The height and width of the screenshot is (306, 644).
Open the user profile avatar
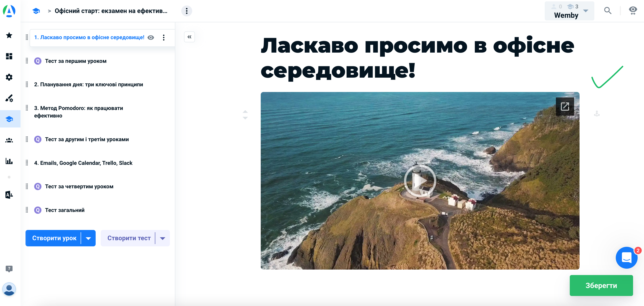coord(9,289)
